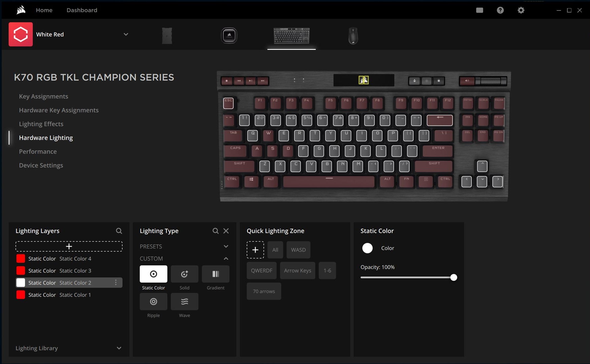The image size is (590, 364).
Task: Search lighting layers with magnifier icon
Action: pyautogui.click(x=119, y=231)
